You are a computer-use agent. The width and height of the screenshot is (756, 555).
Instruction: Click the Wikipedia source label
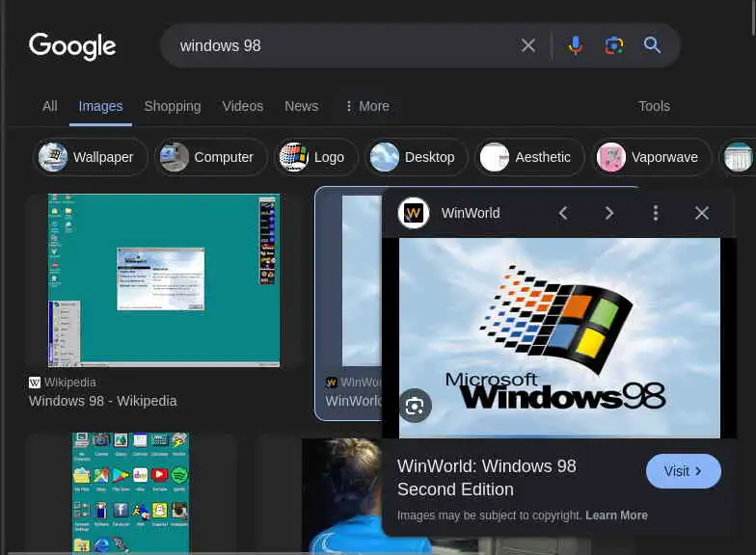(69, 383)
